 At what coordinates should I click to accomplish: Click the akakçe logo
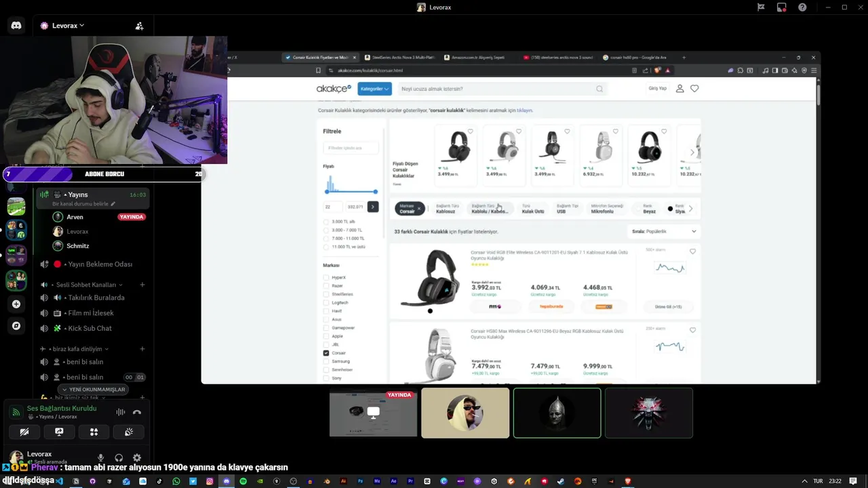[x=334, y=89]
